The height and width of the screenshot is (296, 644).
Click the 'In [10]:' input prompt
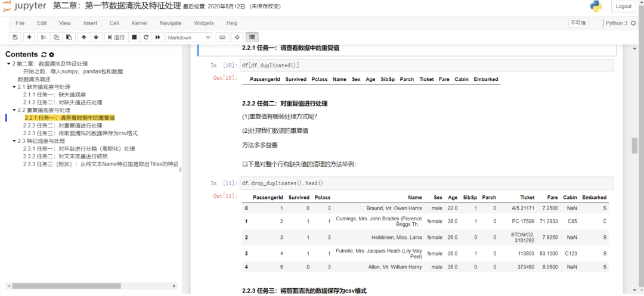(224, 66)
